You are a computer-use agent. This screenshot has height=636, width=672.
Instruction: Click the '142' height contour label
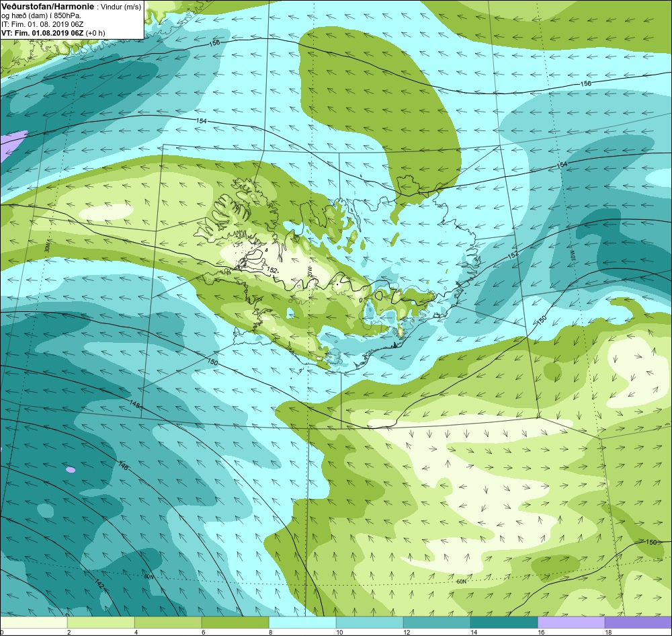[99, 584]
